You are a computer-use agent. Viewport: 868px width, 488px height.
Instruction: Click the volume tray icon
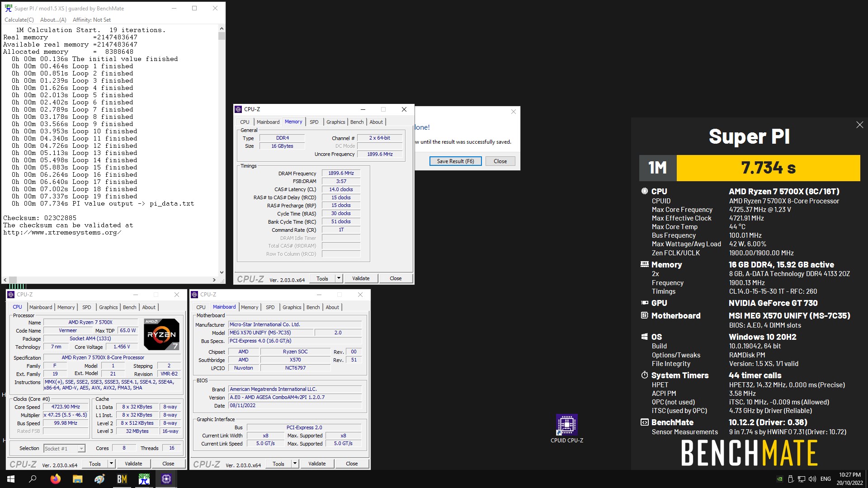[812, 479]
